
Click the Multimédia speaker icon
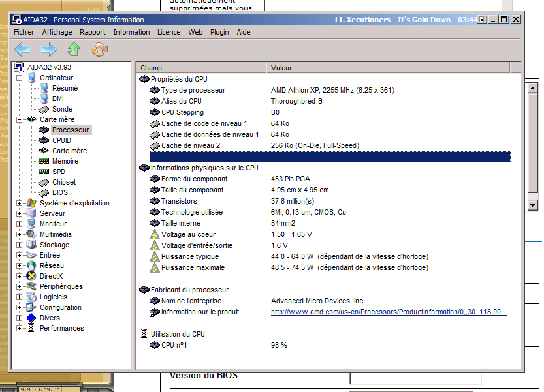[31, 234]
